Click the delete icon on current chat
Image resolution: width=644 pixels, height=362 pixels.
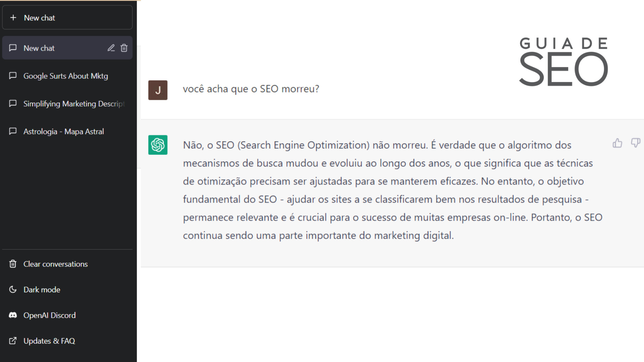pyautogui.click(x=124, y=48)
